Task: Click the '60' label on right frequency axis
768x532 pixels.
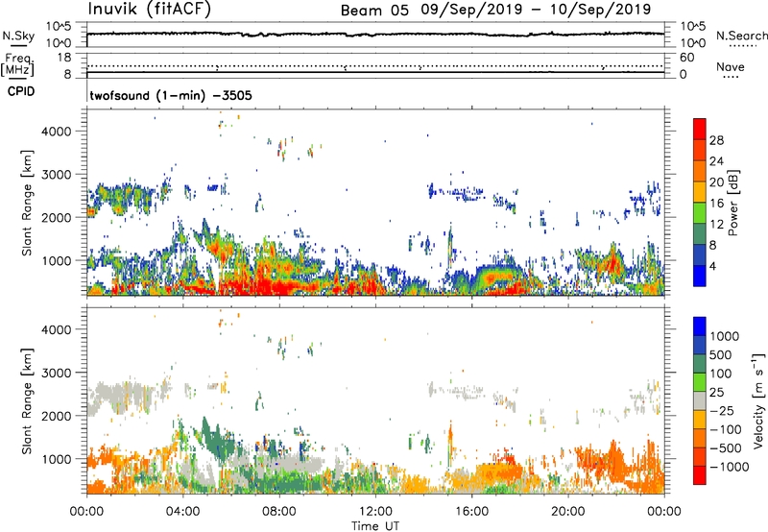Action: (x=686, y=58)
